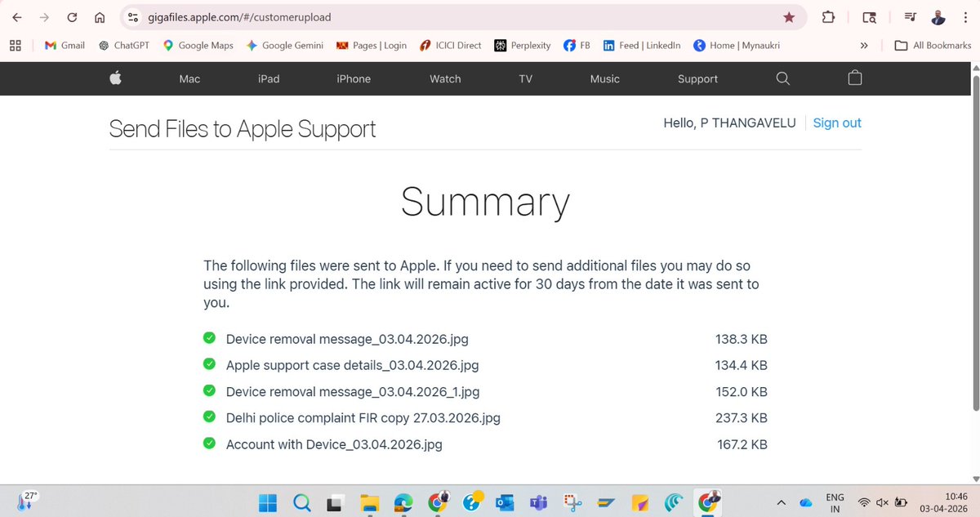Click the 'Hello, P THANGAVELU' greeting text
Image resolution: width=980 pixels, height=517 pixels.
coord(729,123)
